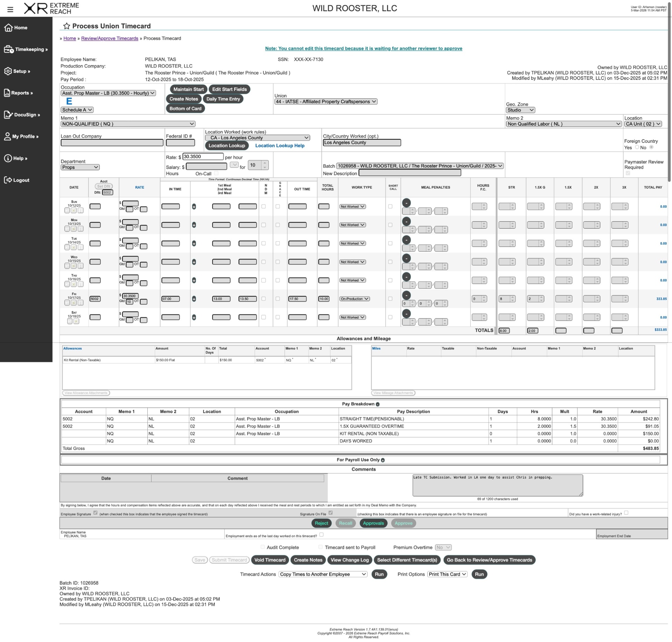
Task: Click the minus icon in Tuesday meal penalties
Action: tap(406, 240)
